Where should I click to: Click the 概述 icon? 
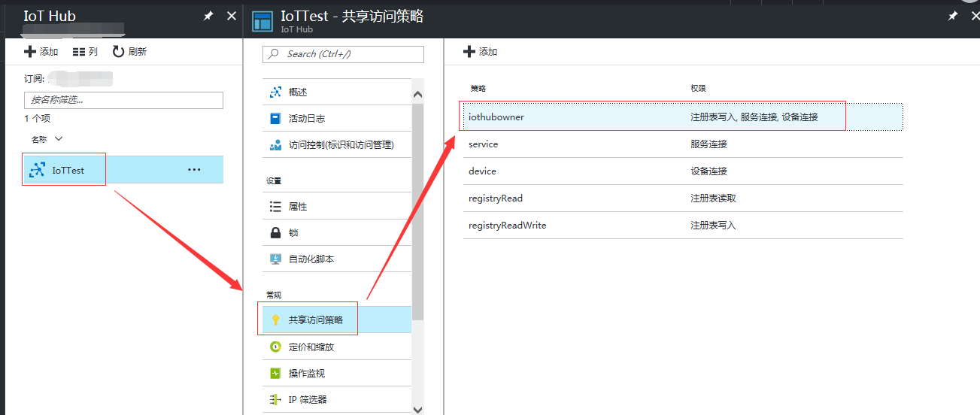275,92
